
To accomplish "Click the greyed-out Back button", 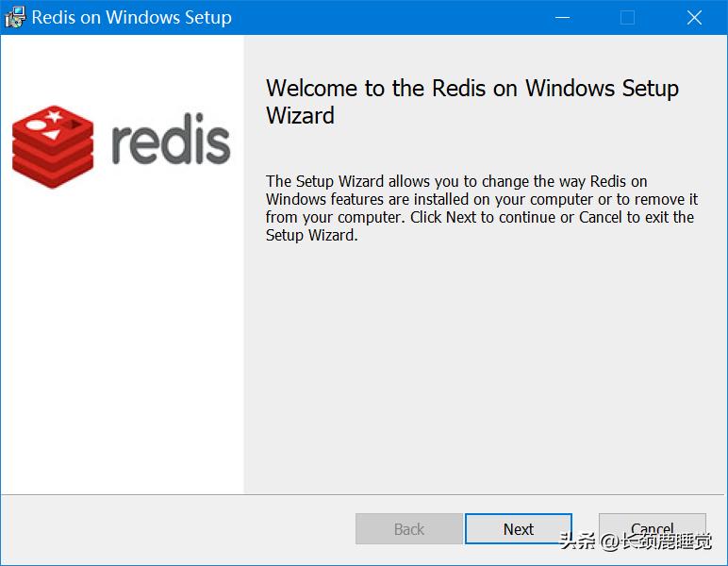I will point(409,528).
